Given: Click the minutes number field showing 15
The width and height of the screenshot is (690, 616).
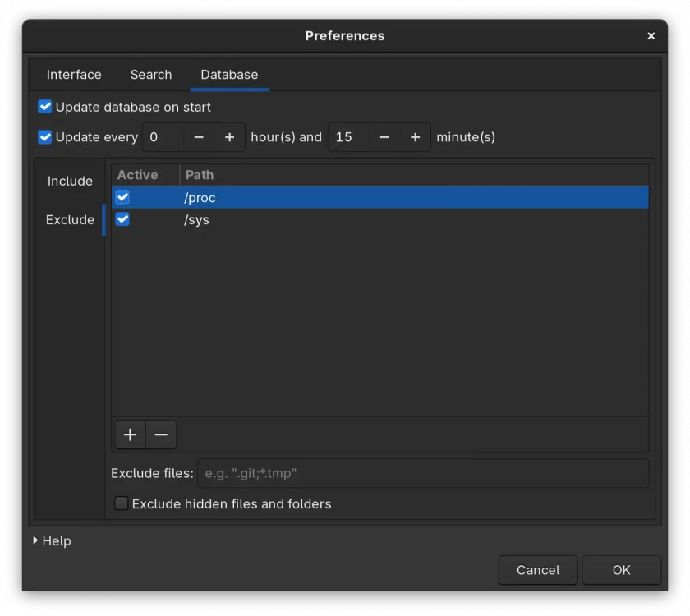Looking at the screenshot, I should [x=349, y=137].
